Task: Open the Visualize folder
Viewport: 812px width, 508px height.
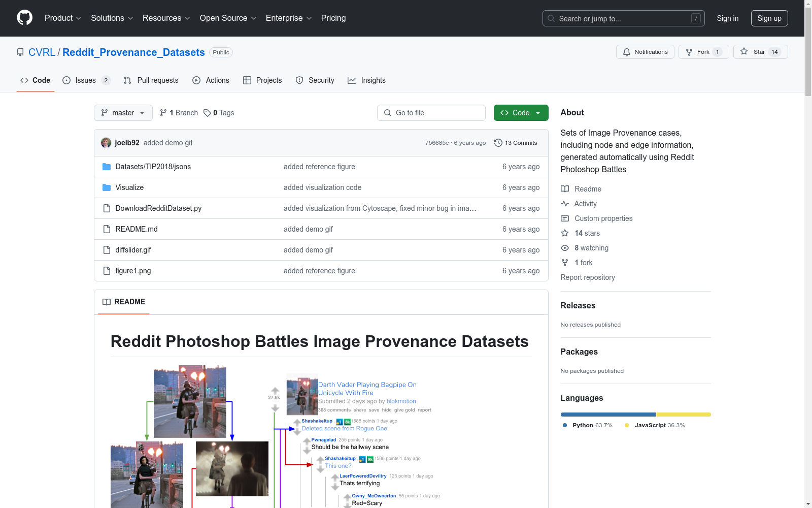Action: (129, 187)
